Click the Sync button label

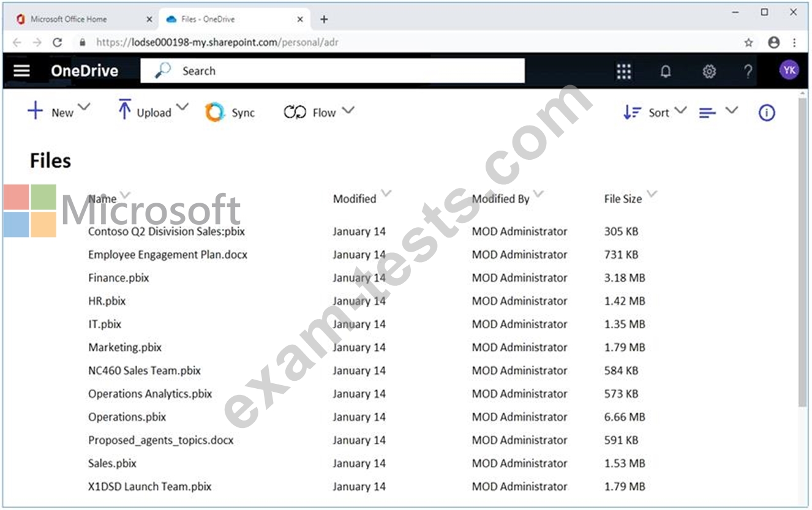click(243, 113)
